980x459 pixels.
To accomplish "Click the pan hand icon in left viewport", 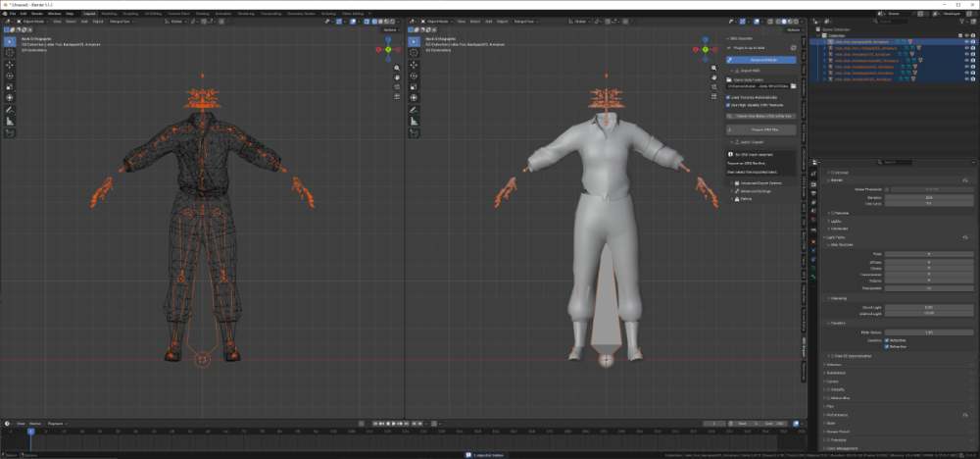I will [397, 77].
